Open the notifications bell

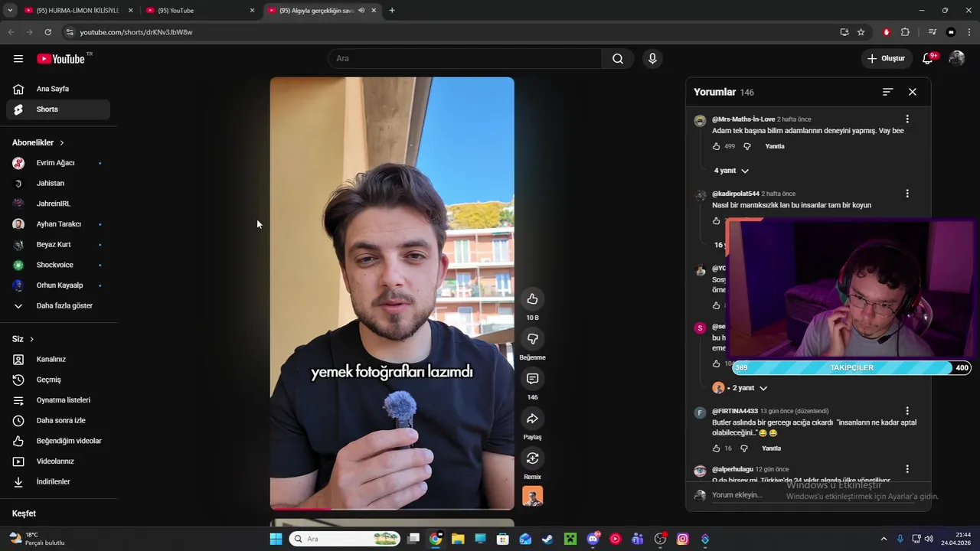point(927,59)
